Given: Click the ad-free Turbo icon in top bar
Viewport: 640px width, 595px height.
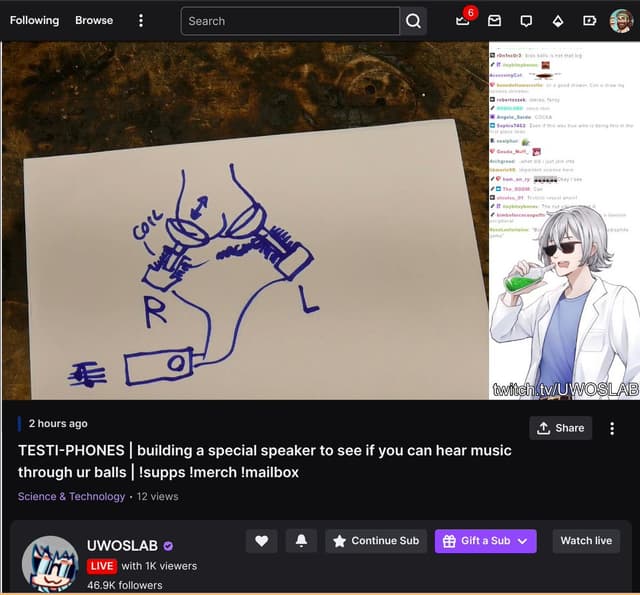Looking at the screenshot, I should point(589,21).
